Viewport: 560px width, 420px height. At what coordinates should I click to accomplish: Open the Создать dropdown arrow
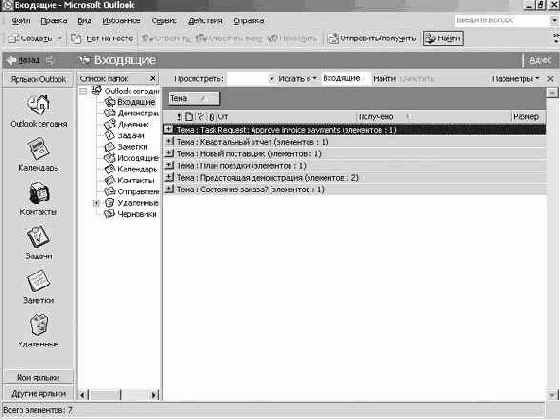click(x=60, y=38)
